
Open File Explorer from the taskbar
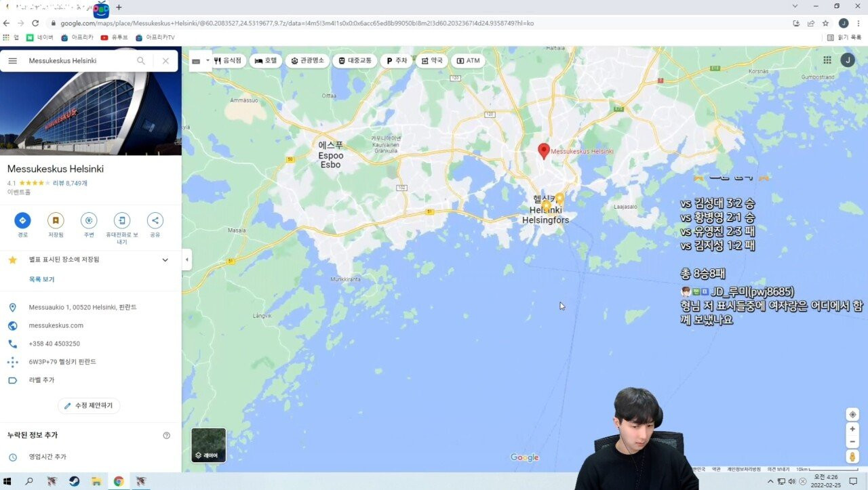[96, 482]
